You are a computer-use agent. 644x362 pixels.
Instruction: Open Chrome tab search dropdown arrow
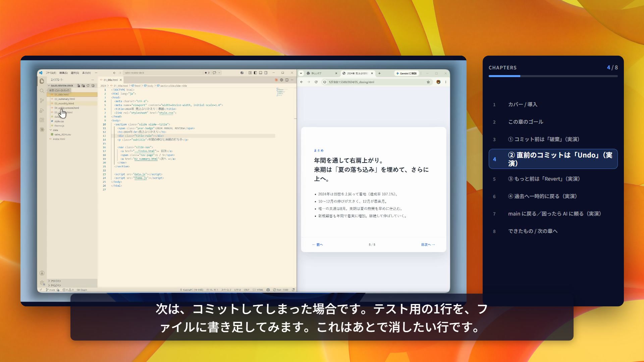point(301,73)
